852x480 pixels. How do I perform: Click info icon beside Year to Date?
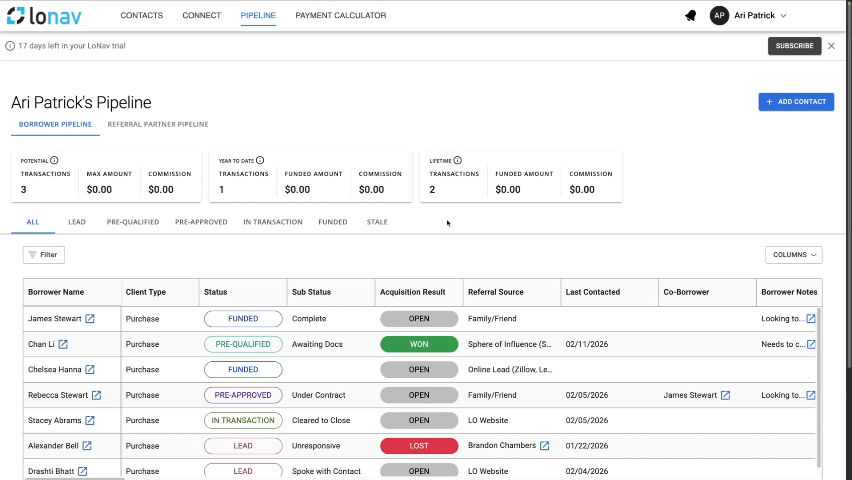260,160
